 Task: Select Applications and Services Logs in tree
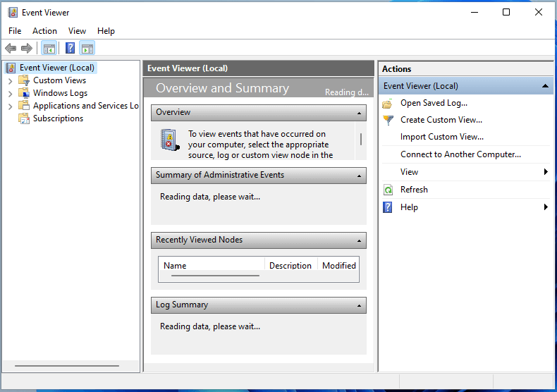85,106
